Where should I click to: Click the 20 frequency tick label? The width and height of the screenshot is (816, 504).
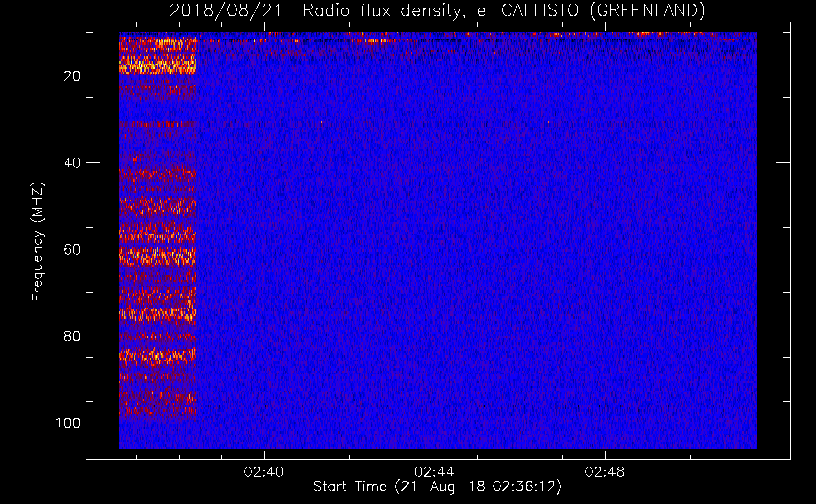(x=72, y=76)
